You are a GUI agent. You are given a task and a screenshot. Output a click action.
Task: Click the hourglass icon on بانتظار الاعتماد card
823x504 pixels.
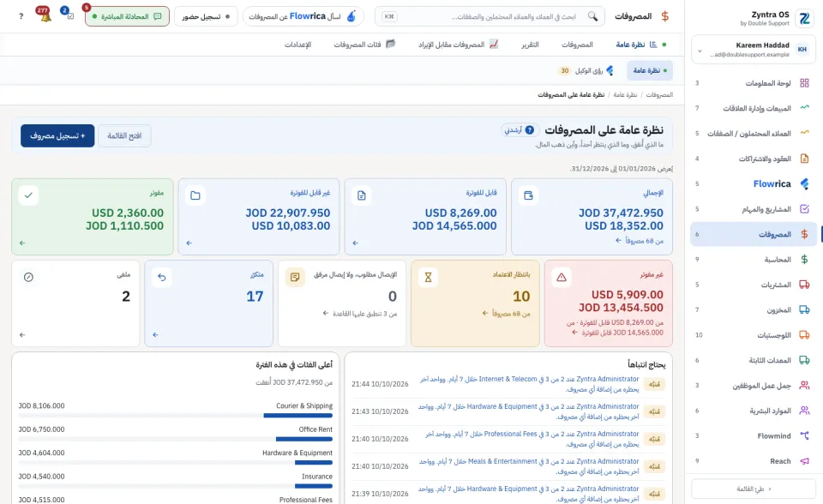click(x=428, y=277)
